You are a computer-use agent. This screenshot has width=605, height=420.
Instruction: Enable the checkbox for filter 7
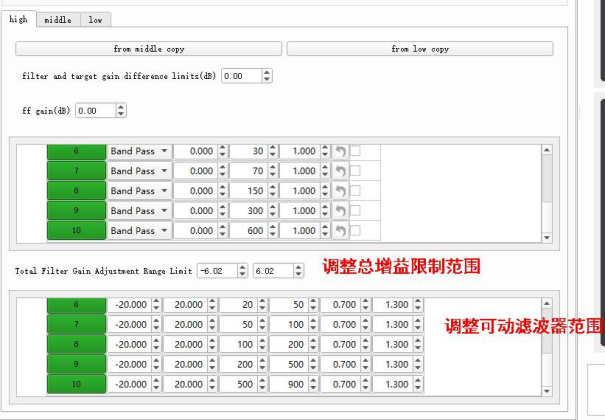tap(355, 170)
